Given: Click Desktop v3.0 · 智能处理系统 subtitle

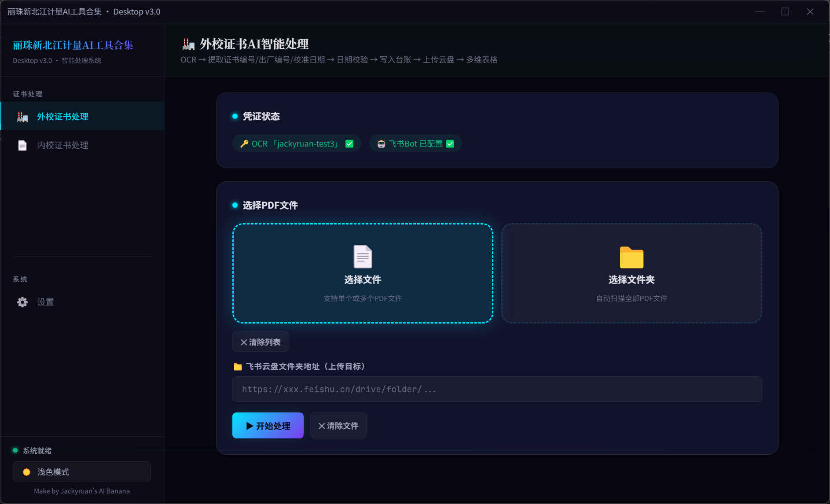Looking at the screenshot, I should [57, 61].
